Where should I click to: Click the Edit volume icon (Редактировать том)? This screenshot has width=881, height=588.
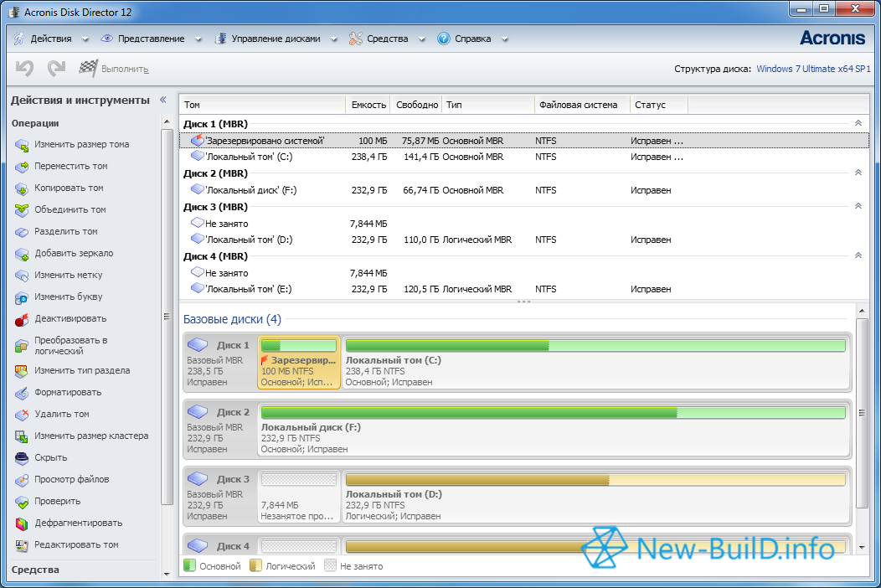(x=22, y=545)
